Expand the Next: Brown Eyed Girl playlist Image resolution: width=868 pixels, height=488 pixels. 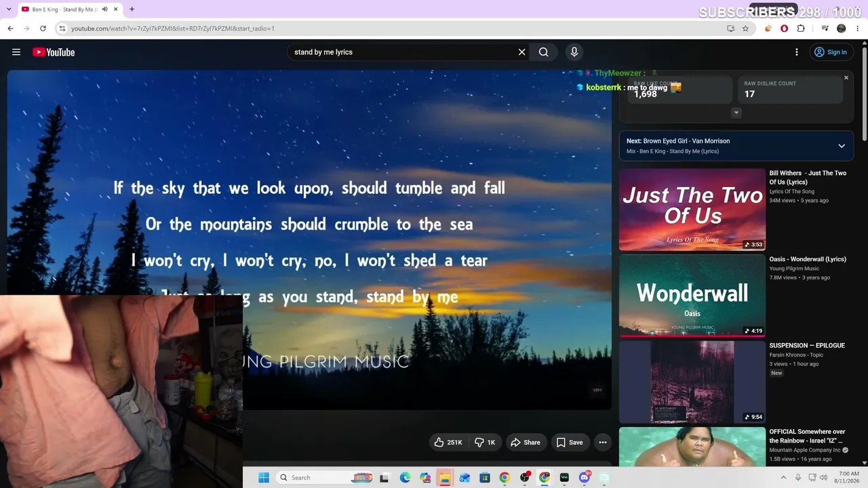pyautogui.click(x=842, y=146)
